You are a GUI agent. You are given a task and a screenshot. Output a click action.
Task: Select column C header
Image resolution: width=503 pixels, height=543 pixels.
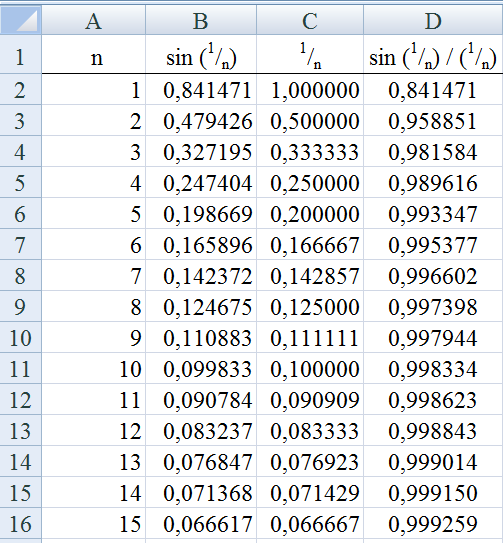click(x=310, y=20)
